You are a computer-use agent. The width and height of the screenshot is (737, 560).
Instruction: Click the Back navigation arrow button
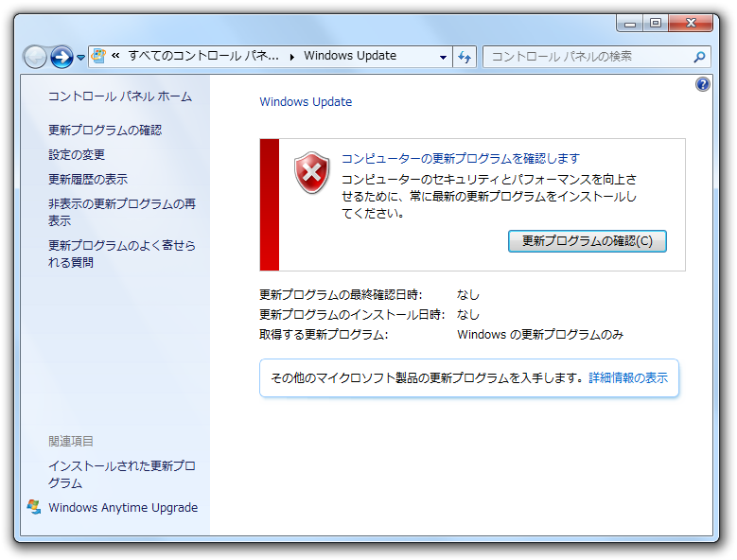[x=36, y=57]
